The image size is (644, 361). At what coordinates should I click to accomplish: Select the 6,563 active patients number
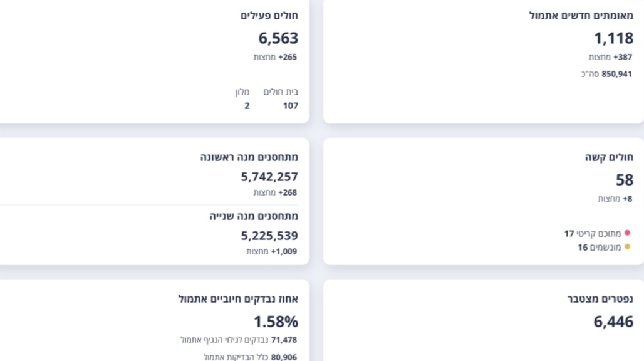tap(278, 39)
